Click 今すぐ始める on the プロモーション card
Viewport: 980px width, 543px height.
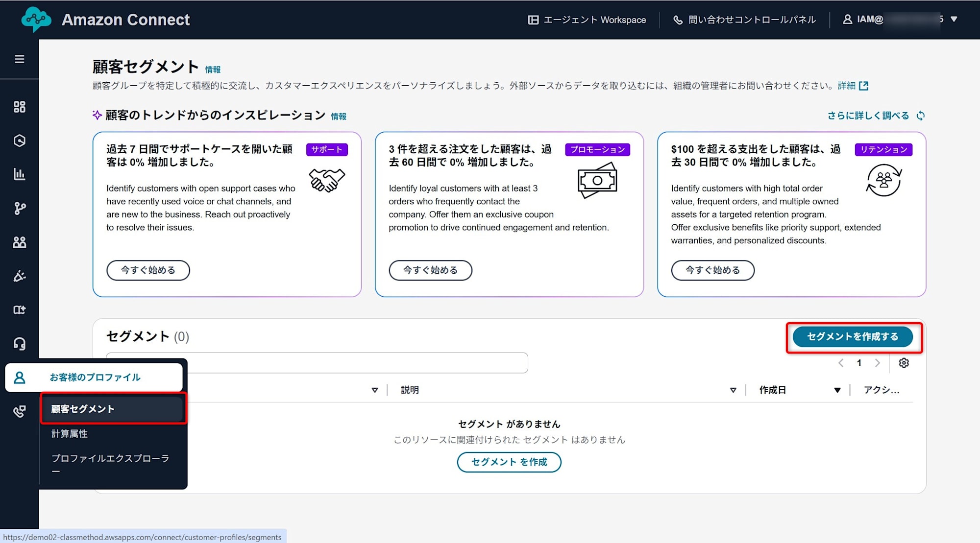tap(430, 270)
